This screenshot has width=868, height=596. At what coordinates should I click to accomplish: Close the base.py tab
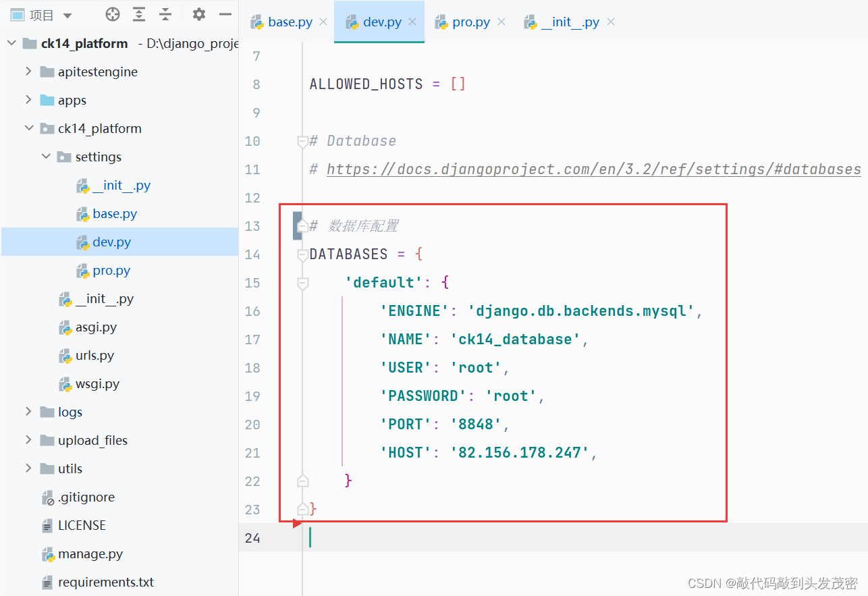323,22
